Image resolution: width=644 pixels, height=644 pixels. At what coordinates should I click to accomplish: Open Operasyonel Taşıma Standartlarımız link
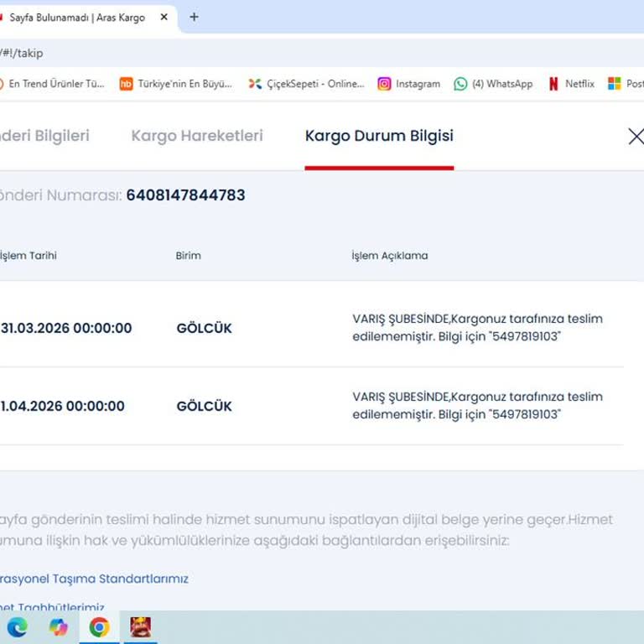click(x=94, y=579)
